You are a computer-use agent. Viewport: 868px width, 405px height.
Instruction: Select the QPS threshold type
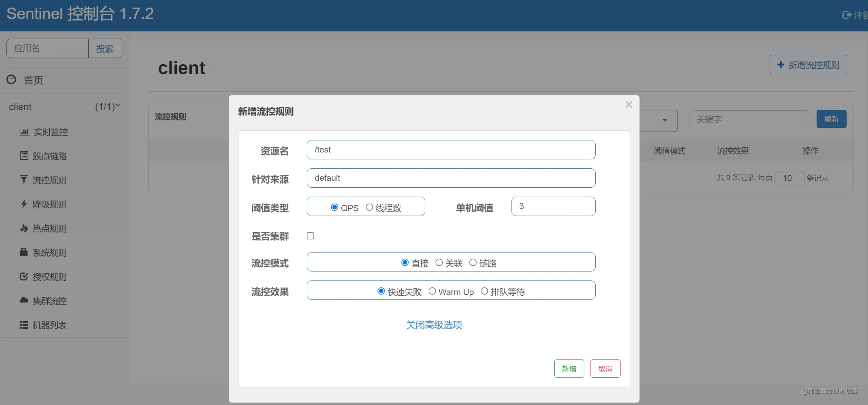(334, 207)
